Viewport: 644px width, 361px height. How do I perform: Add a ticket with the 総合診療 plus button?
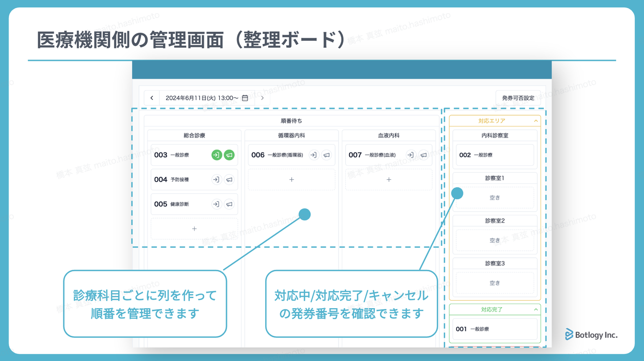click(194, 229)
